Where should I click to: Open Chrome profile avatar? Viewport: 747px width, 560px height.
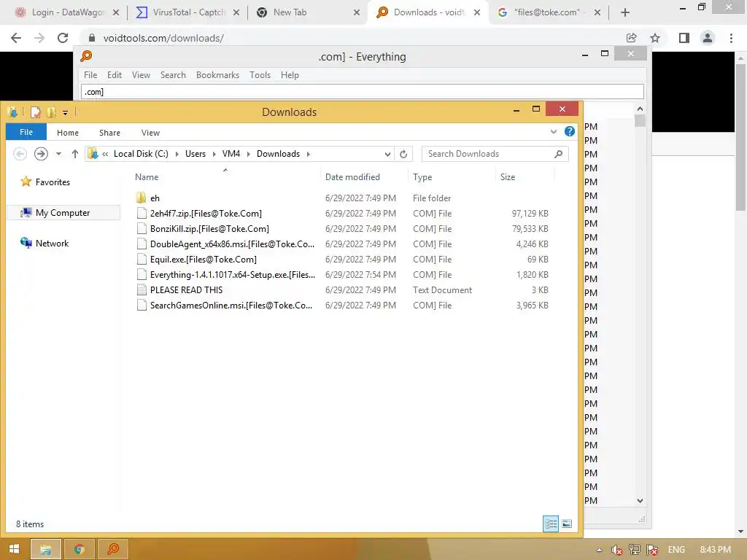point(708,38)
